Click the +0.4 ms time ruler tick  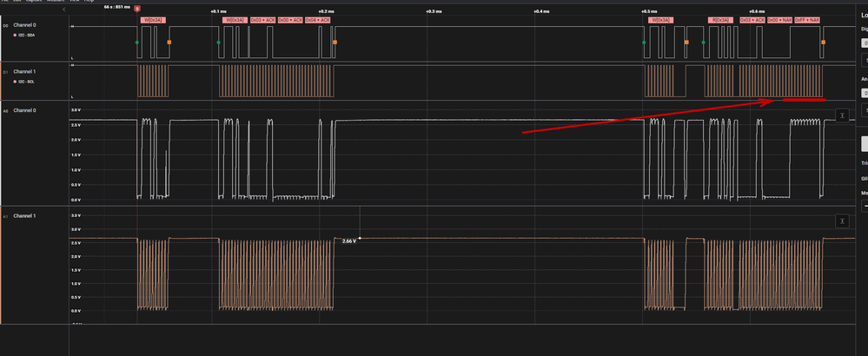pyautogui.click(x=541, y=11)
